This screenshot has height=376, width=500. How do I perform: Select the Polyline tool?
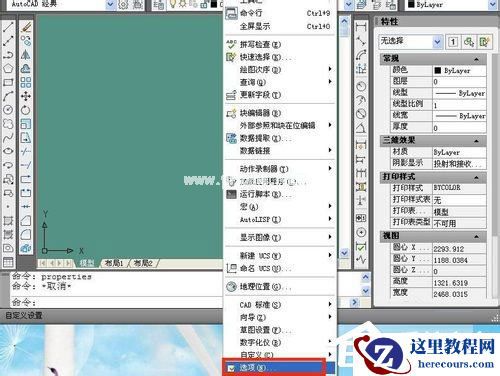8,55
